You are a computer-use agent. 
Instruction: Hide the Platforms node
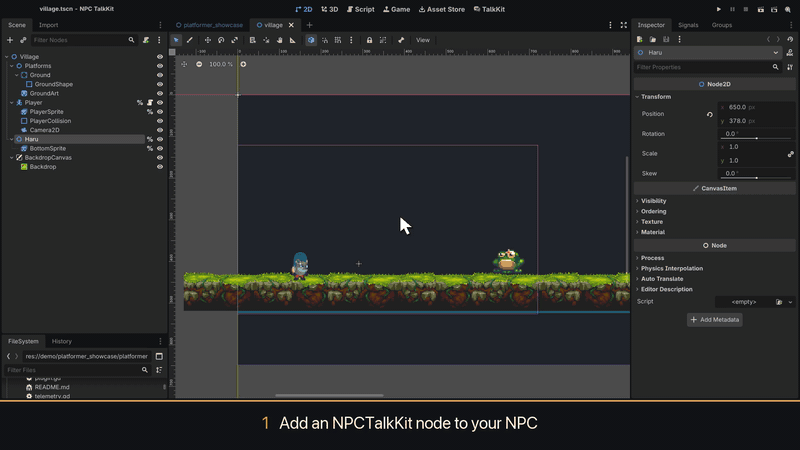pos(160,66)
